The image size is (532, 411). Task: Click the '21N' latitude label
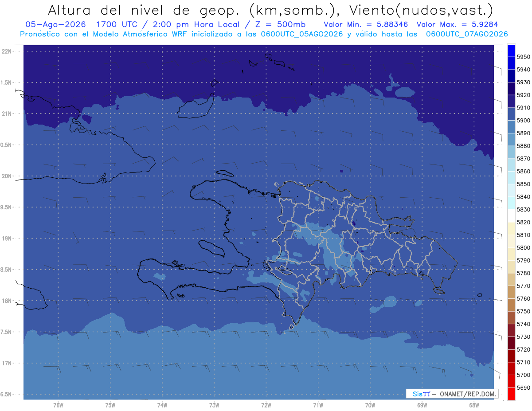(8, 114)
